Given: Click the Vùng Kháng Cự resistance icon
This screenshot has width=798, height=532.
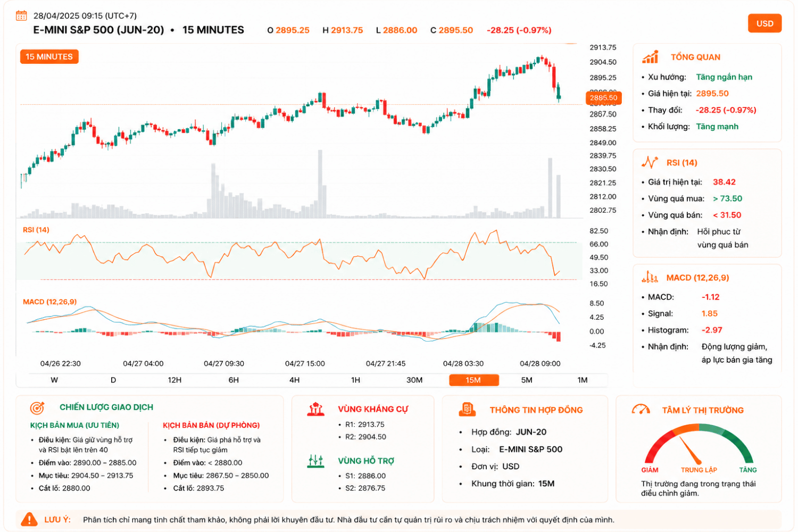Looking at the screenshot, I should 316,409.
